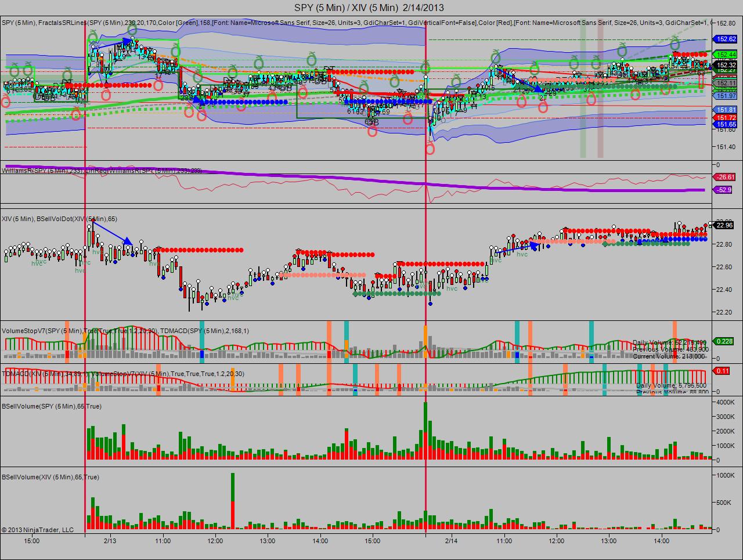Click the tallest XIV volume spike bar
Viewport: 743px width, 560px height.
233,501
